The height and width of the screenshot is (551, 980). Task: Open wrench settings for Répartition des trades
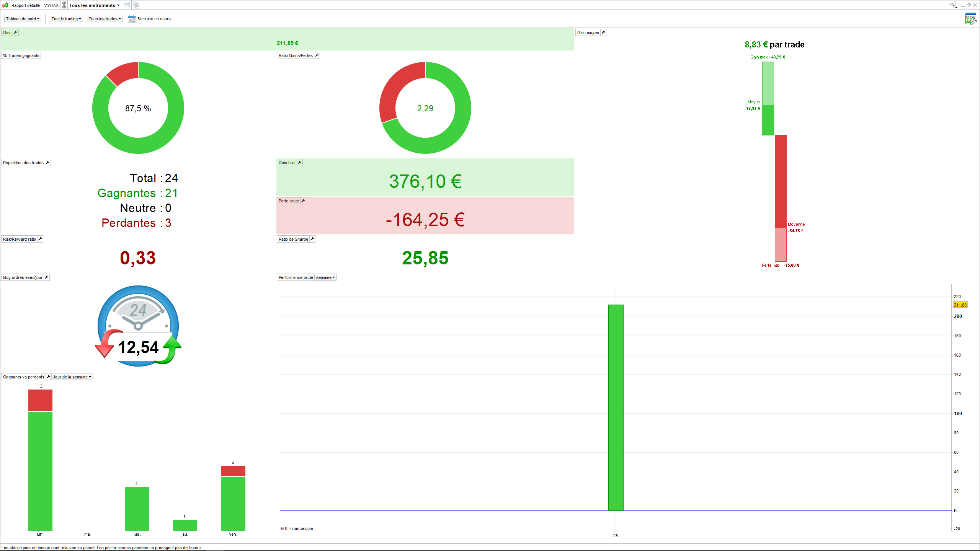tap(48, 163)
